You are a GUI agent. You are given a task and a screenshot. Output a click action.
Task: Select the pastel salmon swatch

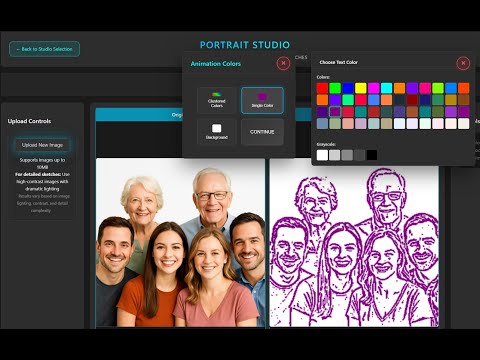pyautogui.click(x=348, y=123)
